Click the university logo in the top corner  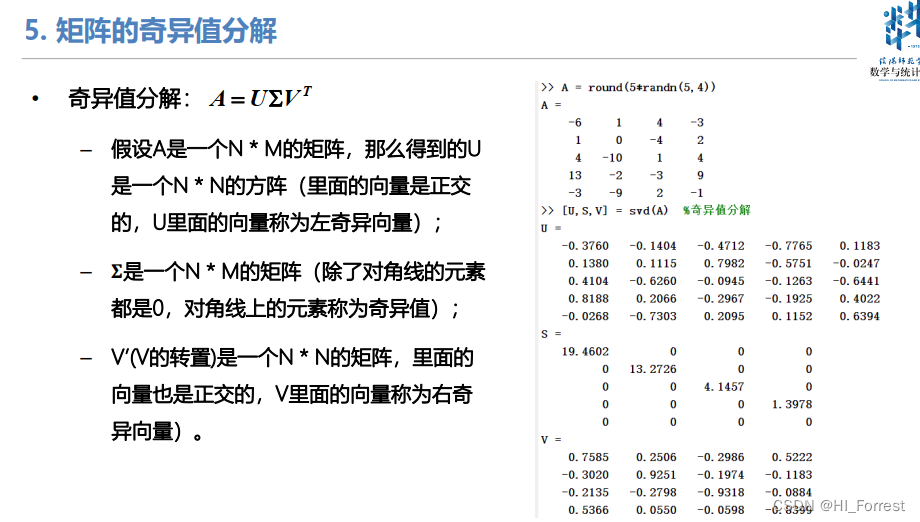point(902,27)
